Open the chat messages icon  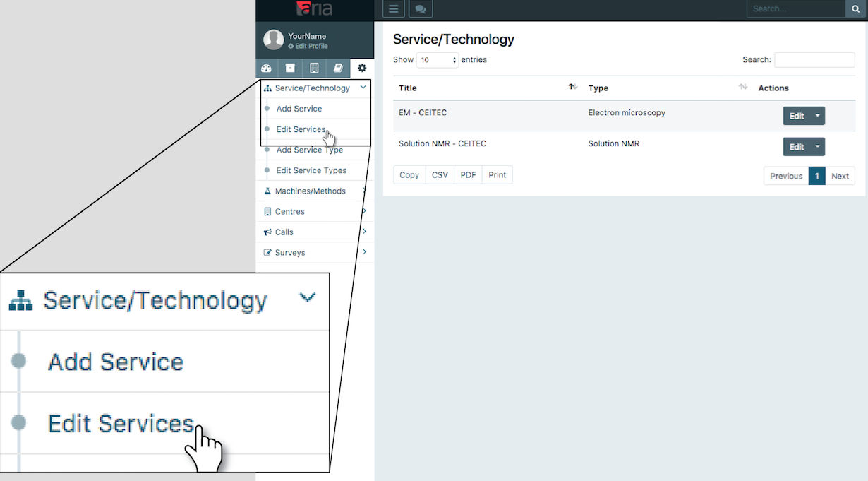[421, 9]
